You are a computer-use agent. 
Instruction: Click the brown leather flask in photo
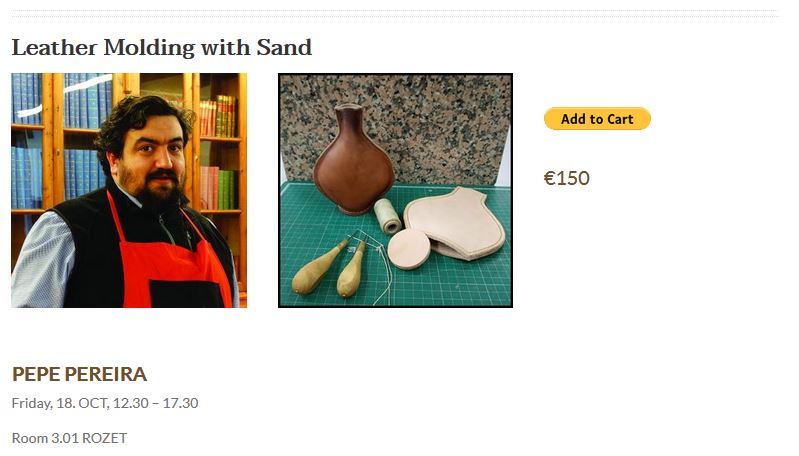(x=354, y=160)
